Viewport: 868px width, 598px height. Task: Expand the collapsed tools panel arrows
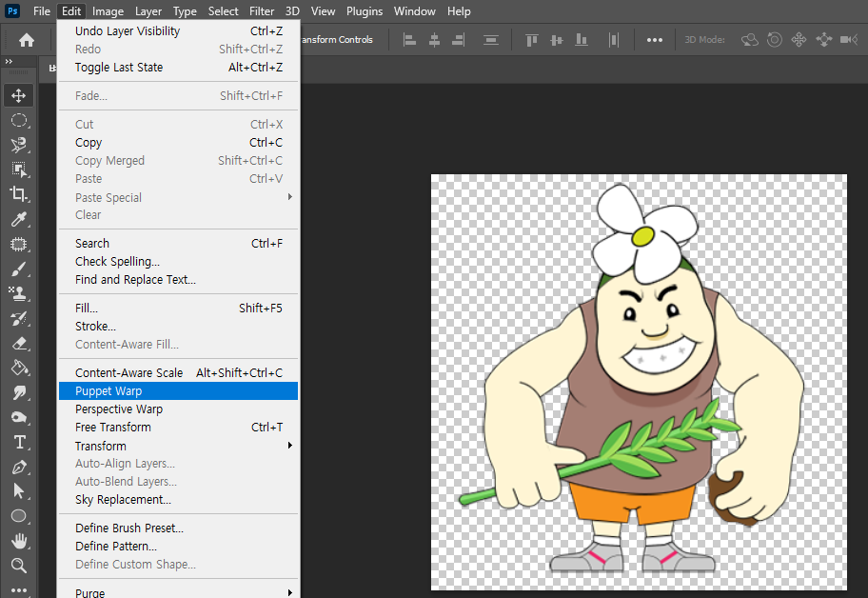pos(9,62)
